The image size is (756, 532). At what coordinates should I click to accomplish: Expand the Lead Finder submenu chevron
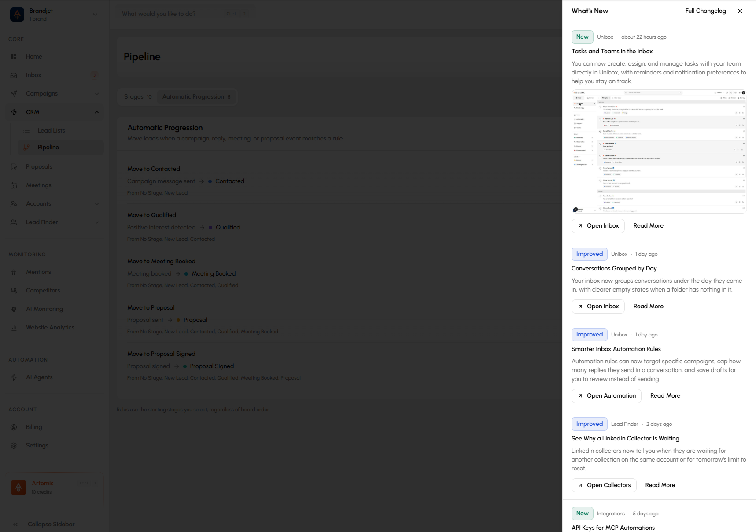click(x=97, y=222)
